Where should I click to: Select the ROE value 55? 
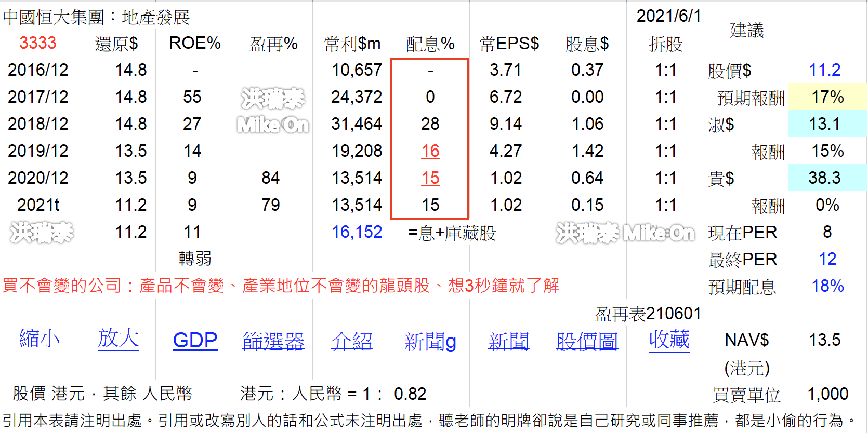[192, 97]
